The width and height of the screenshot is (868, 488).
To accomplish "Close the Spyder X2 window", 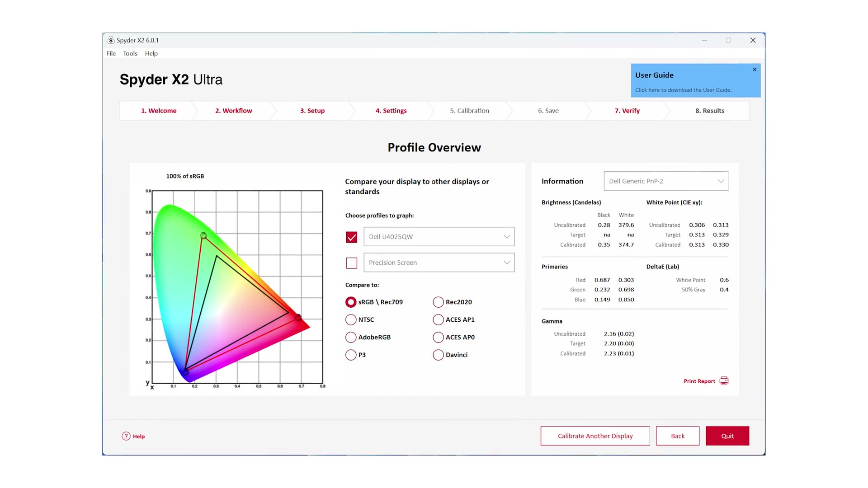I will tap(753, 40).
